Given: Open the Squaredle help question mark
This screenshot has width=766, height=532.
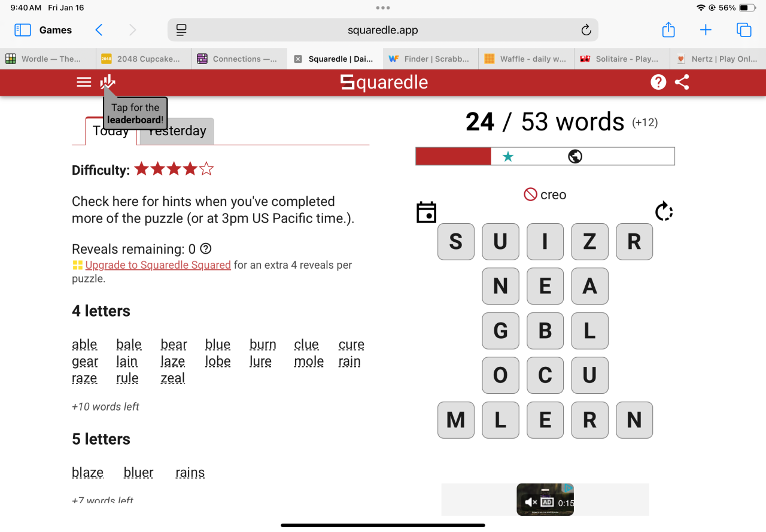Looking at the screenshot, I should (x=658, y=82).
